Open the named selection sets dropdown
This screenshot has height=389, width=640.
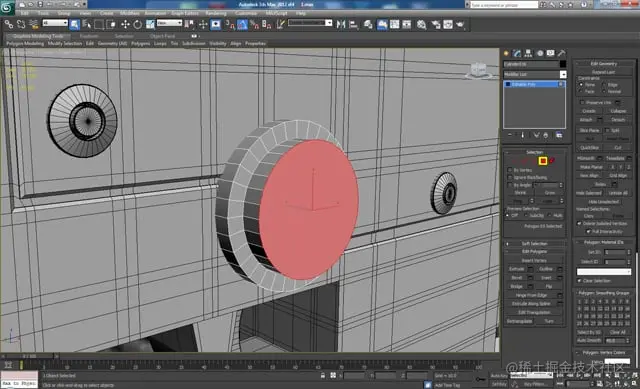tap(310, 23)
